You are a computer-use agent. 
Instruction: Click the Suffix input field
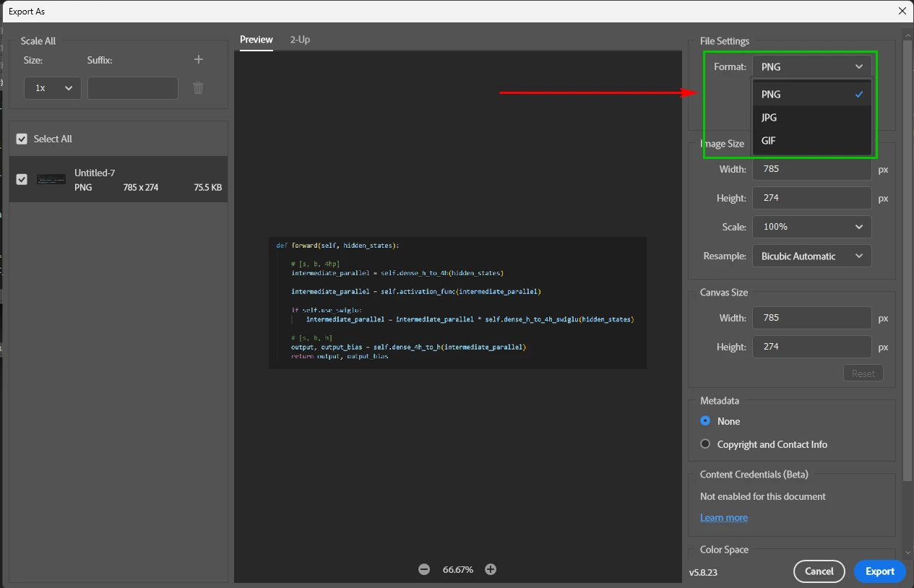click(133, 87)
